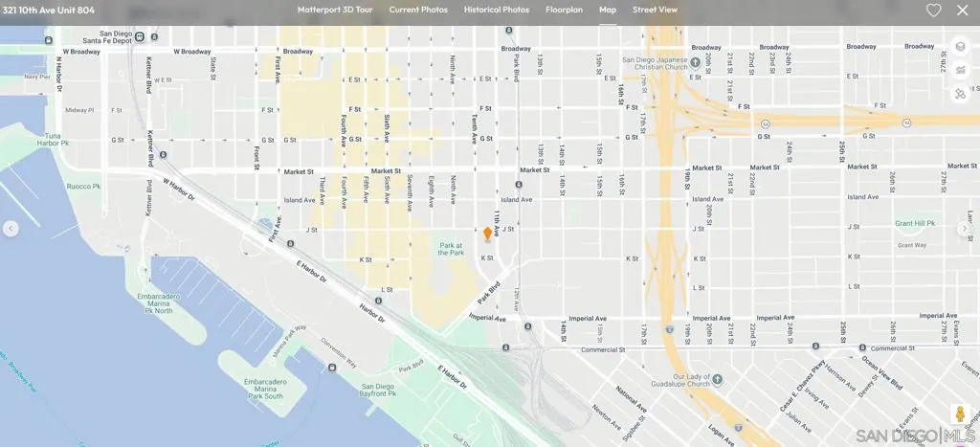The height and width of the screenshot is (447, 980).
Task: Close the listing map overlay
Action: [x=962, y=11]
